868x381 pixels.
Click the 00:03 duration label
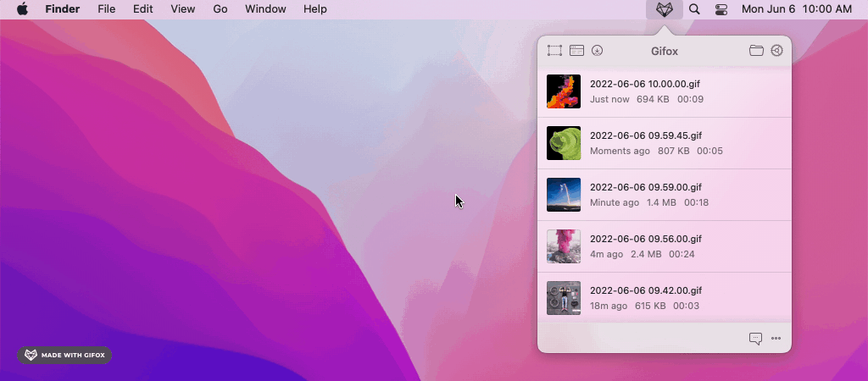(x=687, y=306)
